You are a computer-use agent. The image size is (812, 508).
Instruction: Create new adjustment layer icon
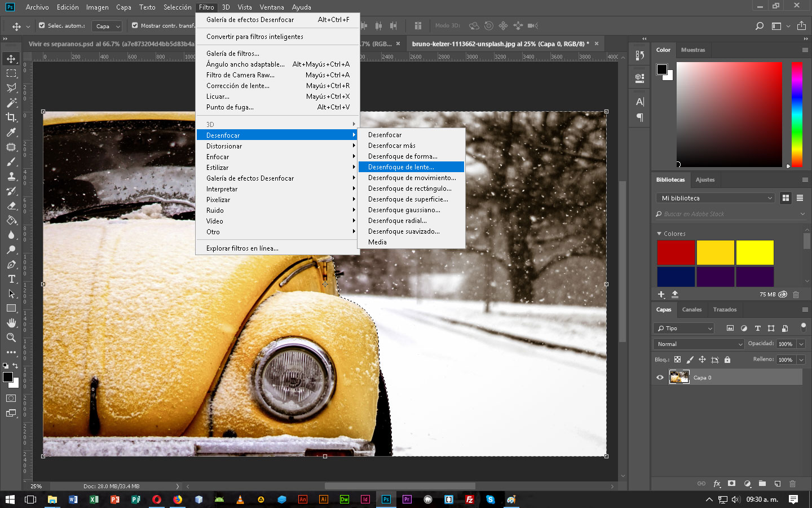747,484
